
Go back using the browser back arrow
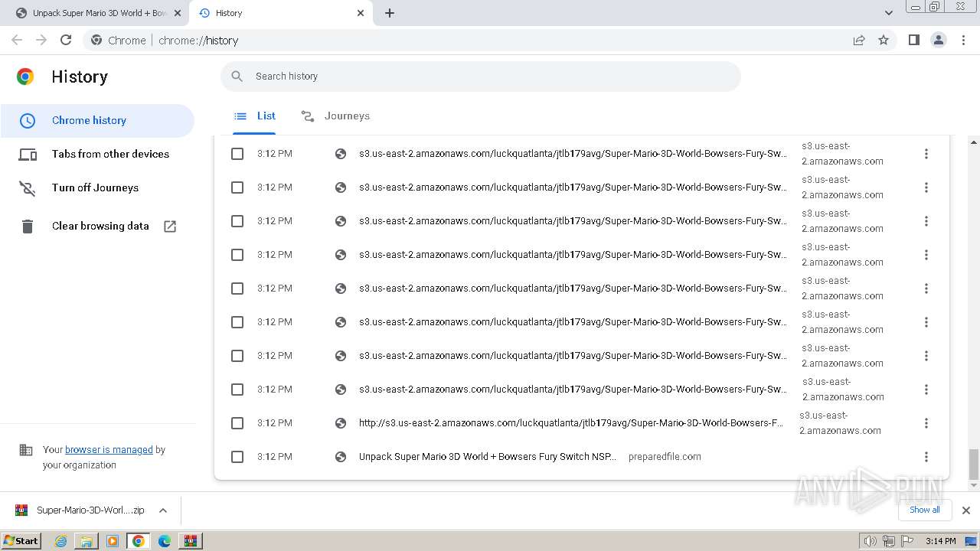(x=17, y=40)
